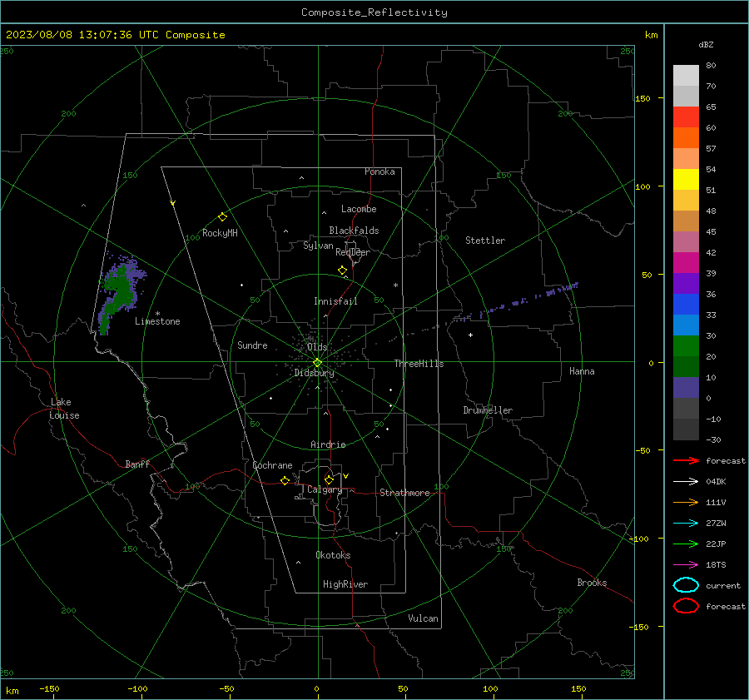Click the Vulcan label

[423, 618]
